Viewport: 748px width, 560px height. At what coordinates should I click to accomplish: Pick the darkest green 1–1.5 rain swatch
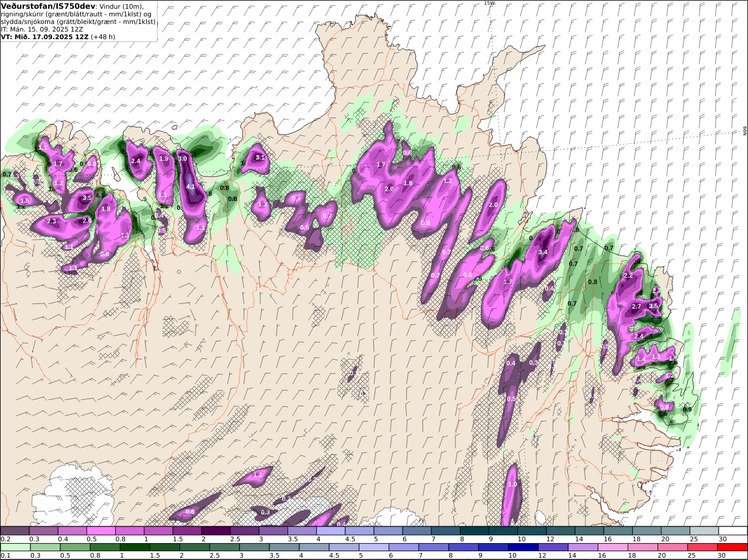(x=134, y=547)
